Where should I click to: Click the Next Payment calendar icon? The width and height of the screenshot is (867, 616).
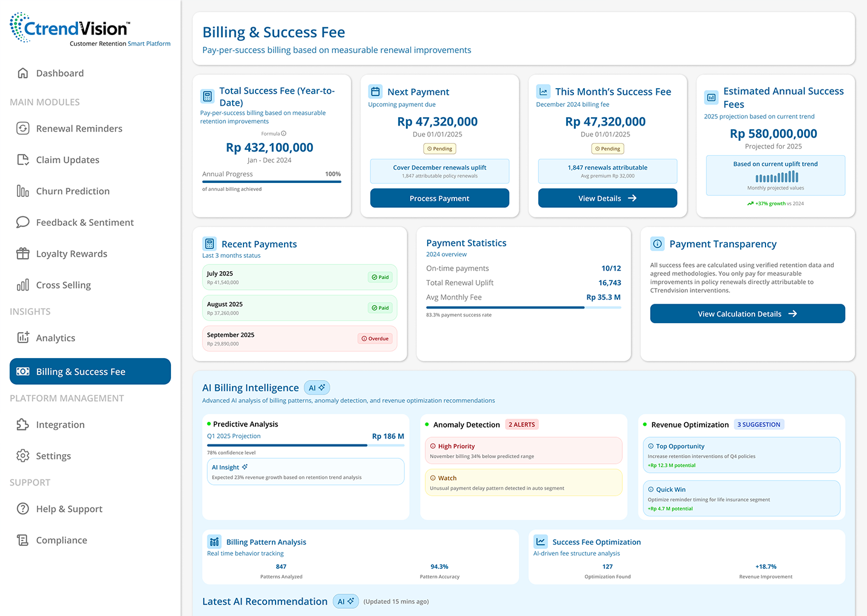point(375,92)
